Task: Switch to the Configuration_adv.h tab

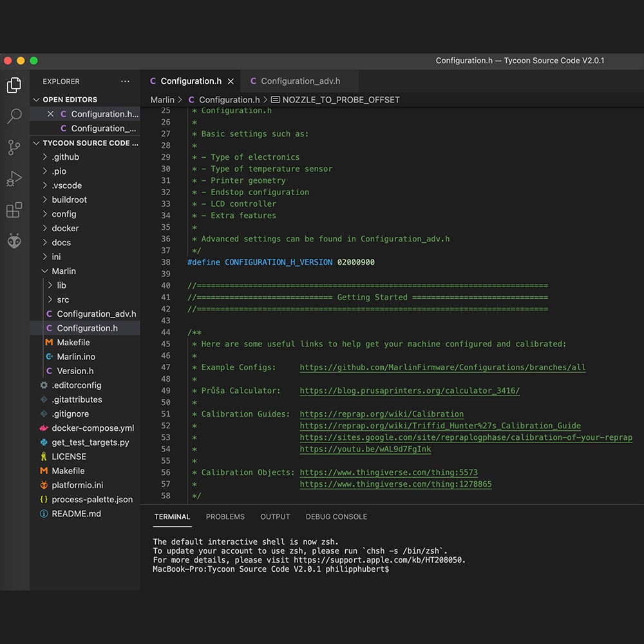Action: tap(300, 81)
